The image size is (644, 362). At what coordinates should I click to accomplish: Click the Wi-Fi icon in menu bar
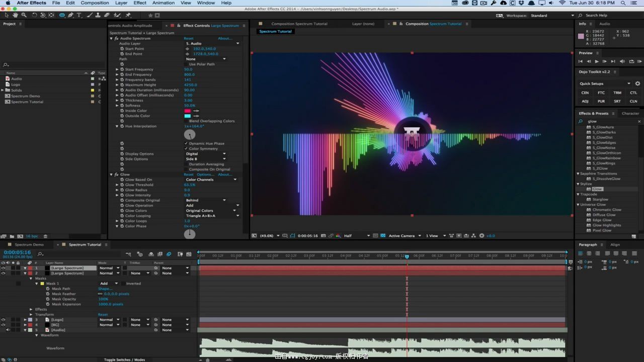click(562, 3)
